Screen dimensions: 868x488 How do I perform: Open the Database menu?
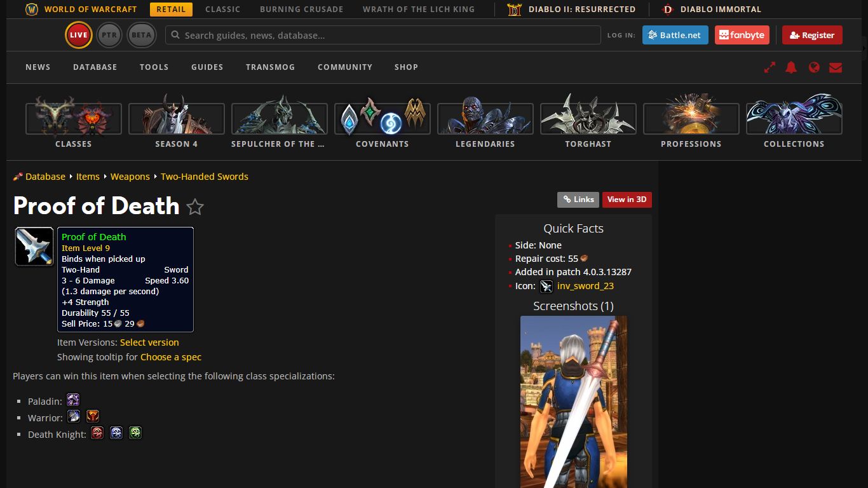coord(95,67)
